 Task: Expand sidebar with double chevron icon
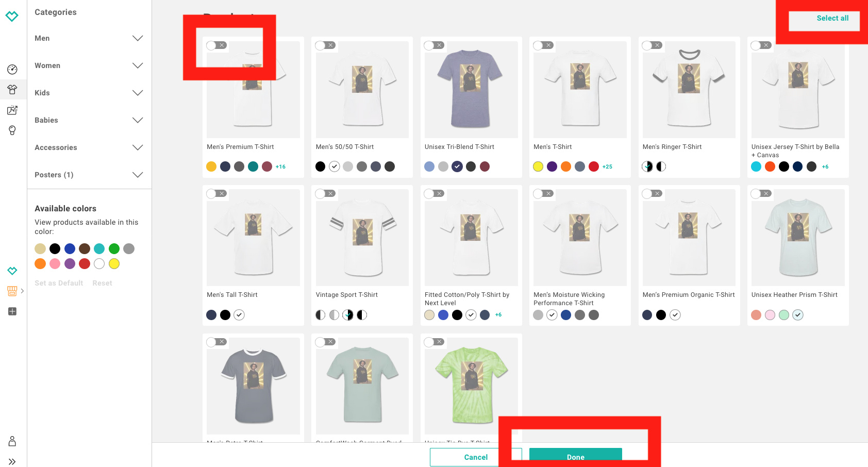(12, 461)
